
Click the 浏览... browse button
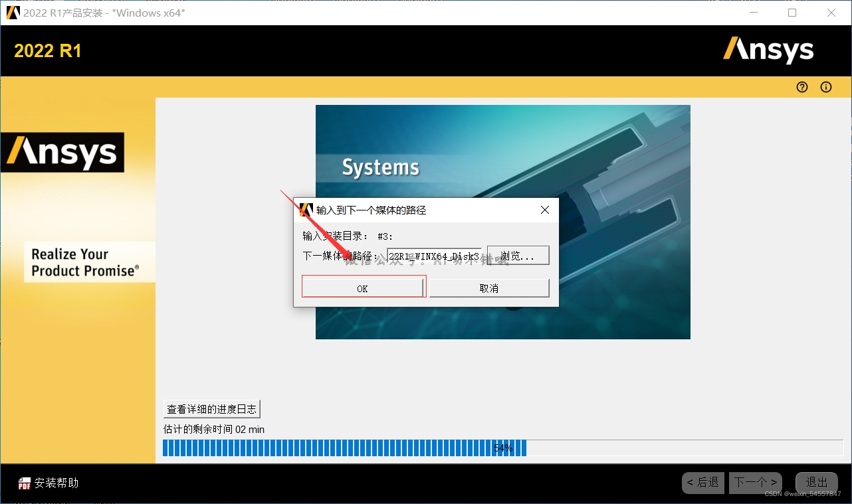point(518,256)
